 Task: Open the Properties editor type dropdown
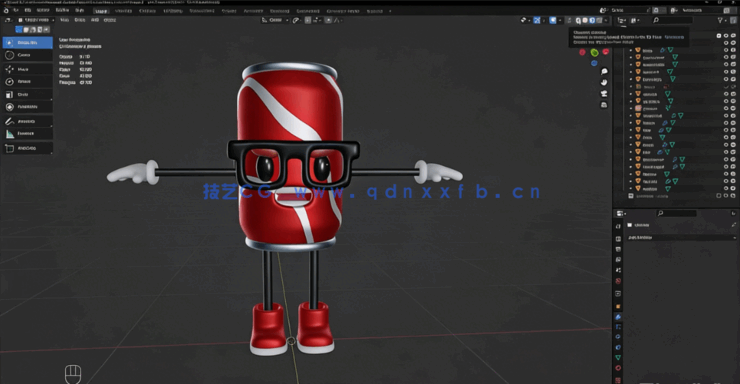click(621, 214)
